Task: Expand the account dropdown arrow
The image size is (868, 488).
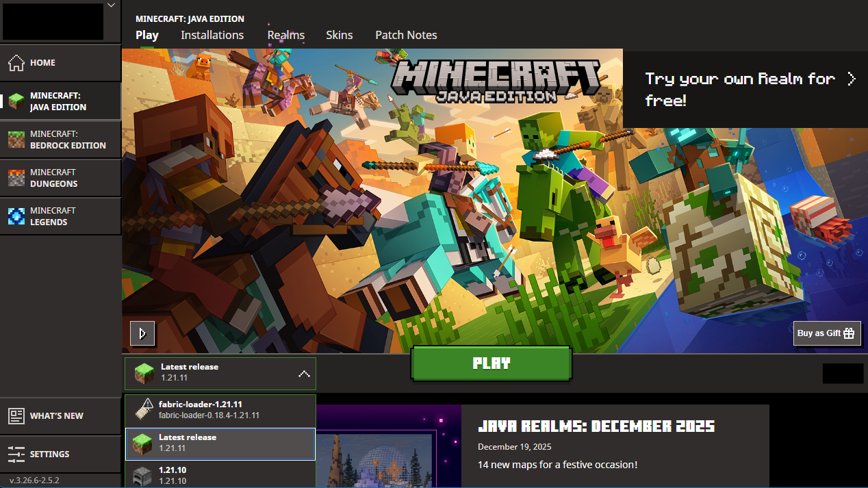Action: point(111,5)
